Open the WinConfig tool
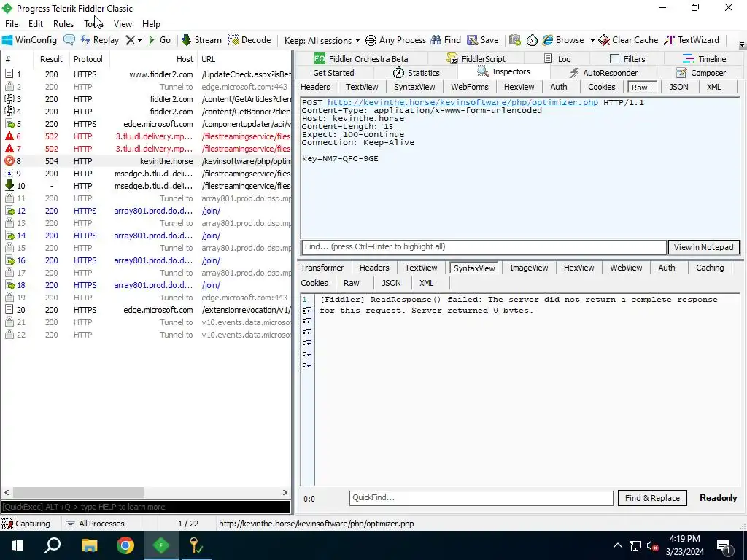 [29, 40]
